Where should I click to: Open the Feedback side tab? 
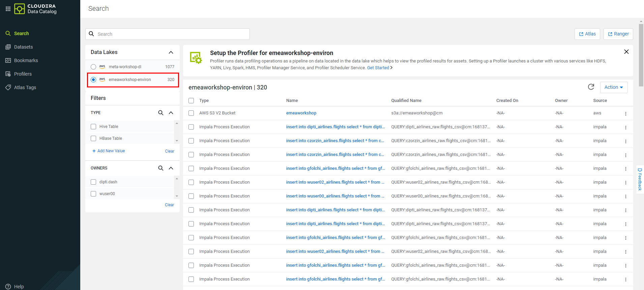pos(640,179)
